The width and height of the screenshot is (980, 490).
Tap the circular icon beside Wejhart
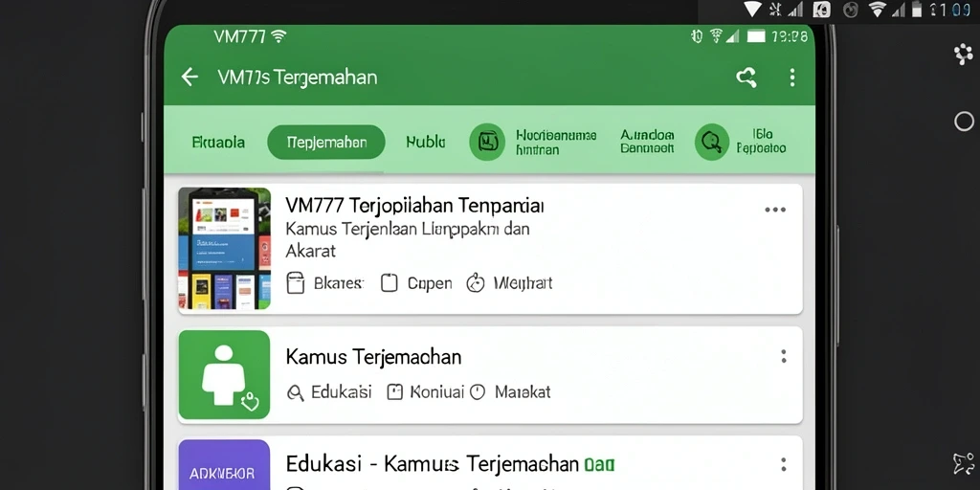point(476,283)
